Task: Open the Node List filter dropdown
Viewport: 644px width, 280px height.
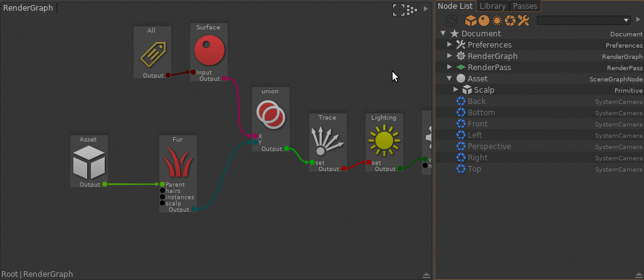Action: (626, 21)
